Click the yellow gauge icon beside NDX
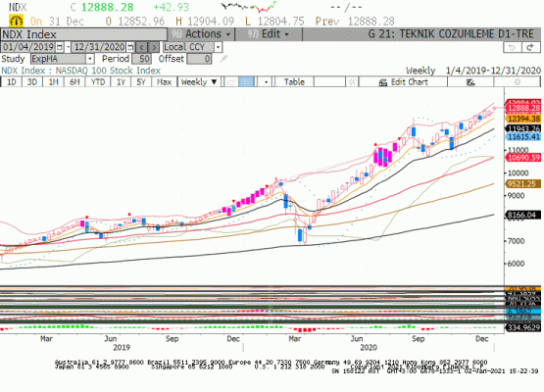Viewport: 544px width, 392px height. 16,22
